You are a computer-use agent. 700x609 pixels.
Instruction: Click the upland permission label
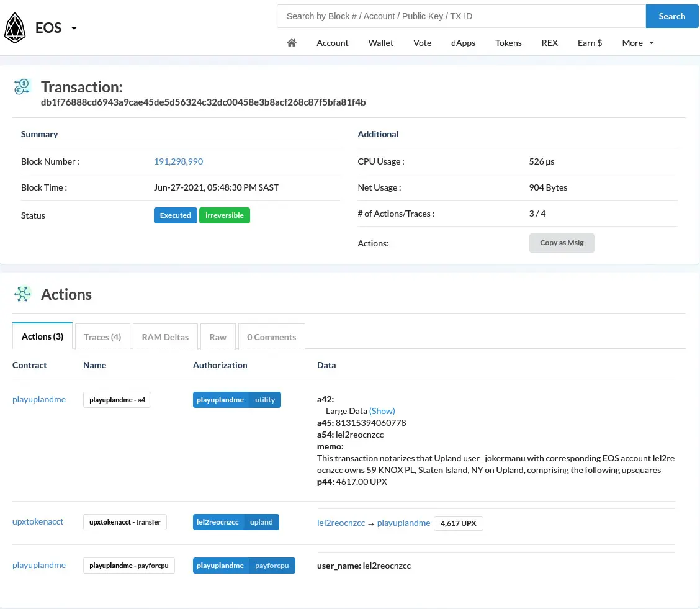click(x=261, y=522)
